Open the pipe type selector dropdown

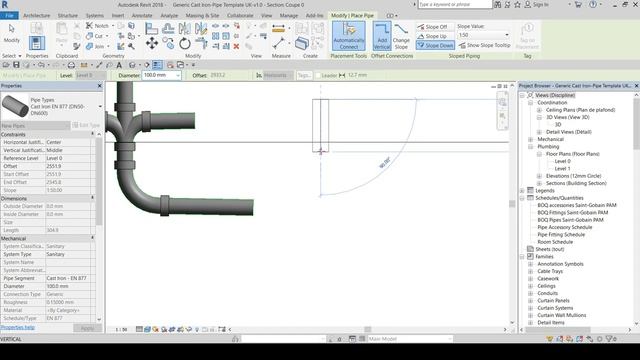100,107
